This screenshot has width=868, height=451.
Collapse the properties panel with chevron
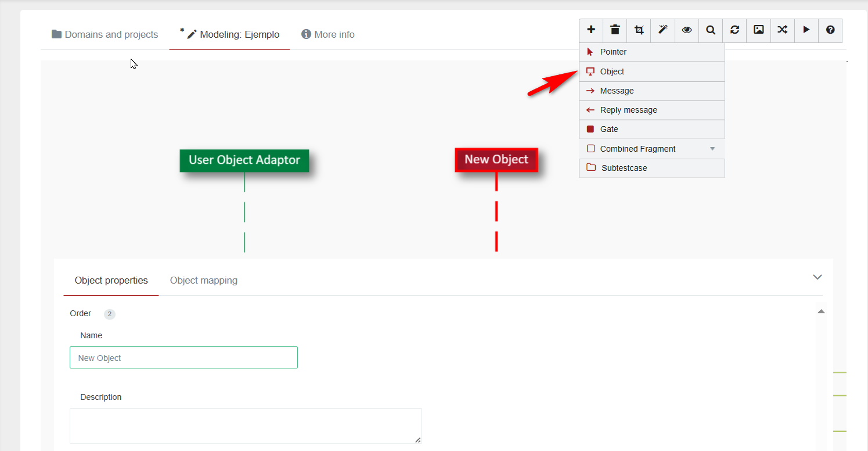pyautogui.click(x=817, y=277)
